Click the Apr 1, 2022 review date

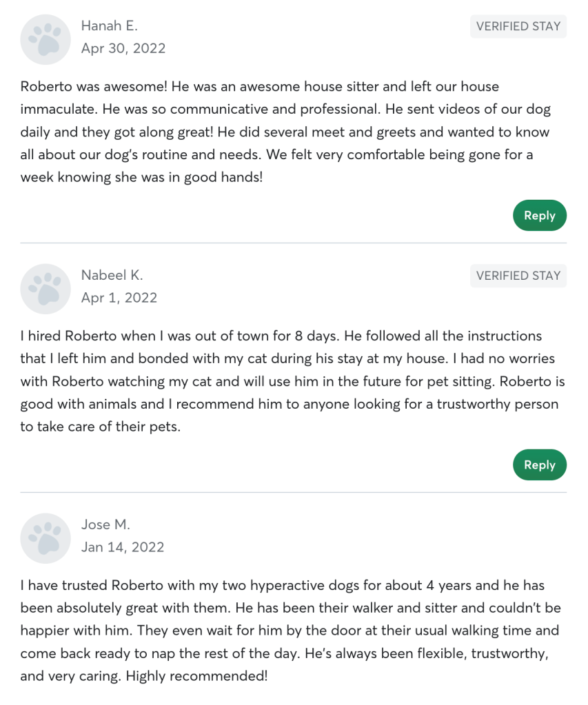click(x=119, y=298)
